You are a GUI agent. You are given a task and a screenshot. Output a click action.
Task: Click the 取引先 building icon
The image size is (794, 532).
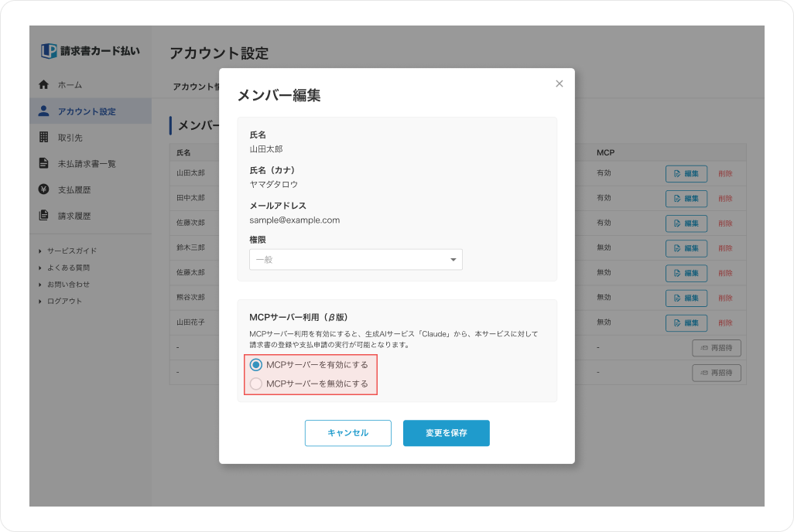tap(43, 137)
